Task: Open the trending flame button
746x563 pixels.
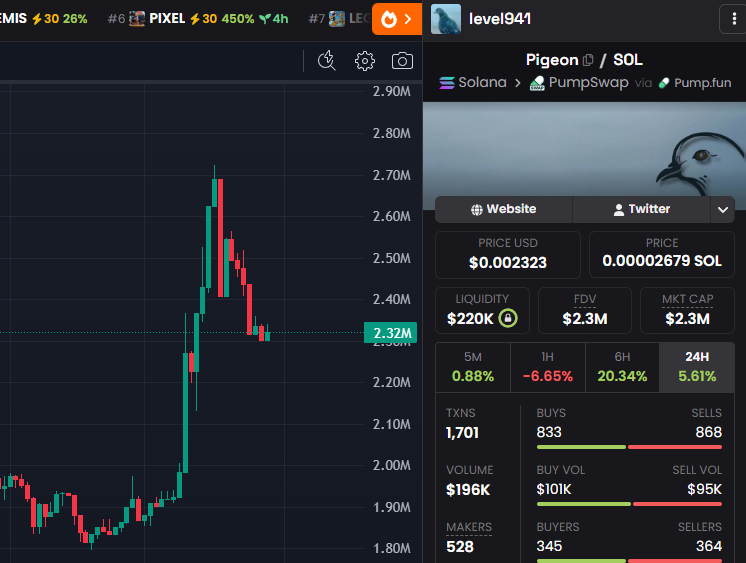Action: tap(397, 19)
